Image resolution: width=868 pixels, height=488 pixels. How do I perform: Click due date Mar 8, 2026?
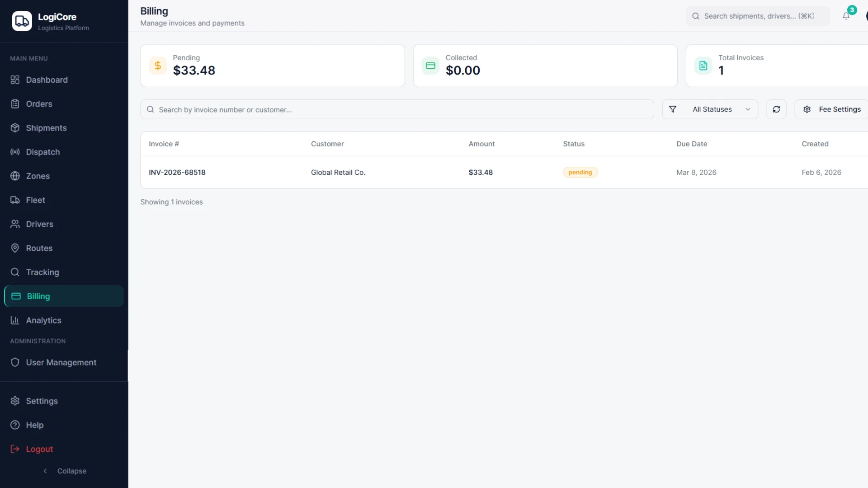point(696,172)
